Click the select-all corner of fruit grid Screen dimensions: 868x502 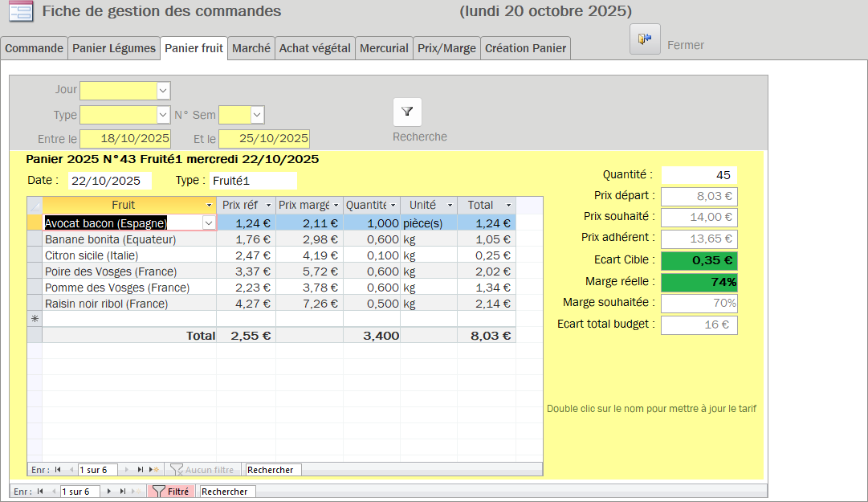click(35, 206)
